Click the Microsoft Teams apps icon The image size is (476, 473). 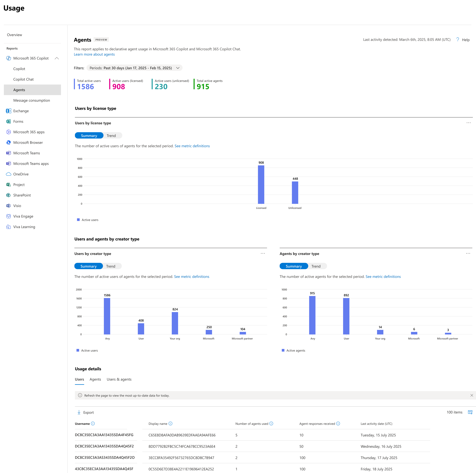click(9, 163)
